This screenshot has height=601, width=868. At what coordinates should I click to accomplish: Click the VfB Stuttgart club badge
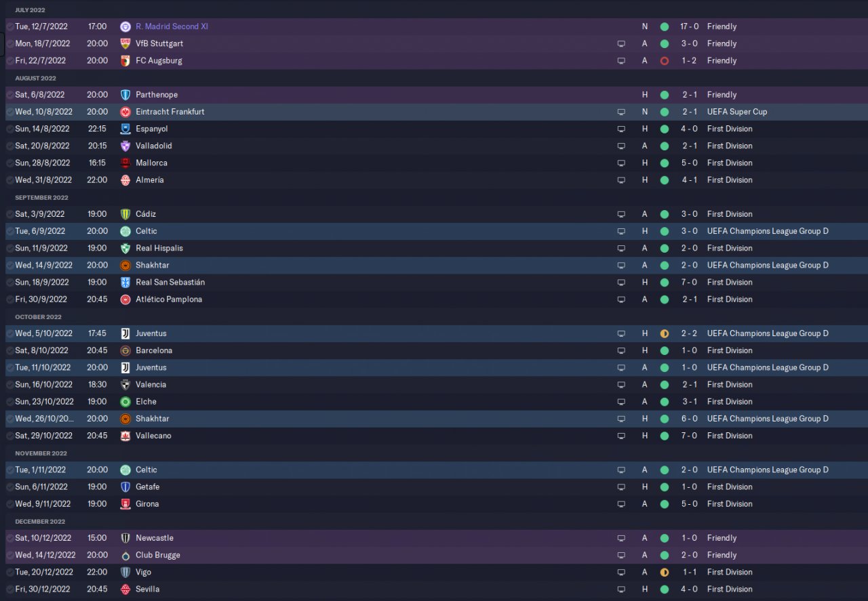click(125, 43)
